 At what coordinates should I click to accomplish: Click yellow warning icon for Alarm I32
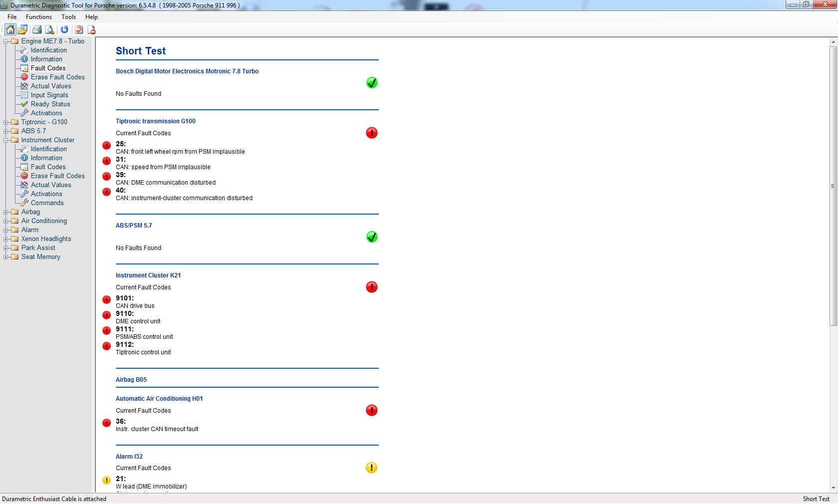coord(372,468)
